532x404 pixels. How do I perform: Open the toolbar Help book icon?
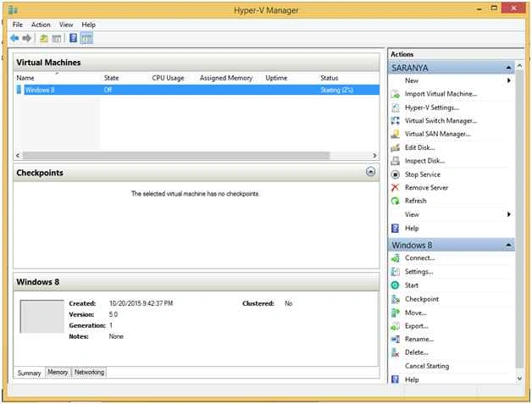click(73, 38)
